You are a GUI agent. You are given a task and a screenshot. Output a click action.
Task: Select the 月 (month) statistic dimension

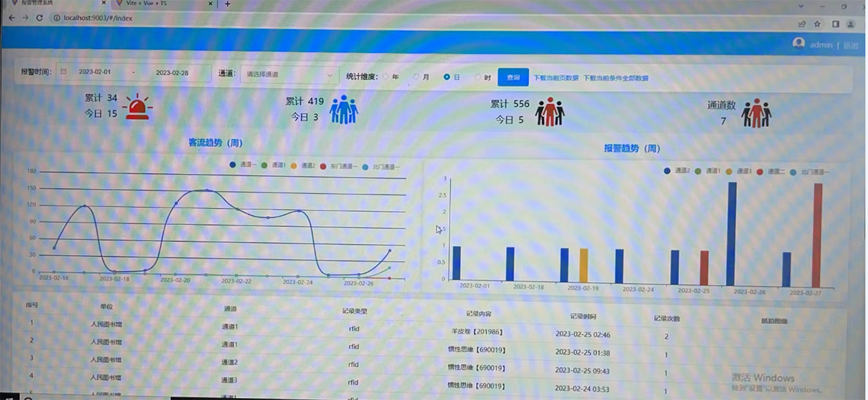tap(416, 77)
